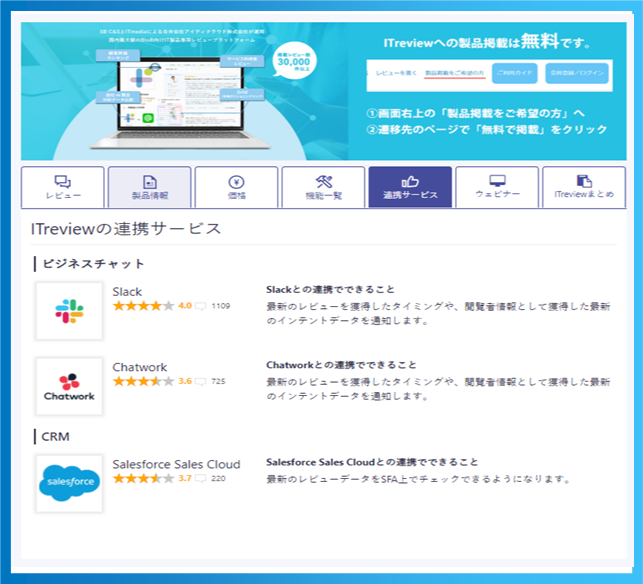
Task: Click Salesforce Sales Cloudとの連携でできること heading
Action: click(x=372, y=462)
